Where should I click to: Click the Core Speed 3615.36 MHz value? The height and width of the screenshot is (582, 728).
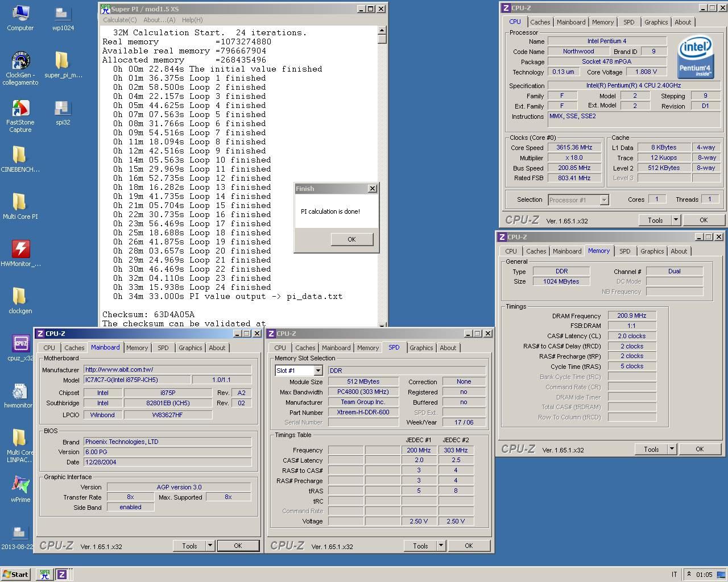tap(574, 147)
